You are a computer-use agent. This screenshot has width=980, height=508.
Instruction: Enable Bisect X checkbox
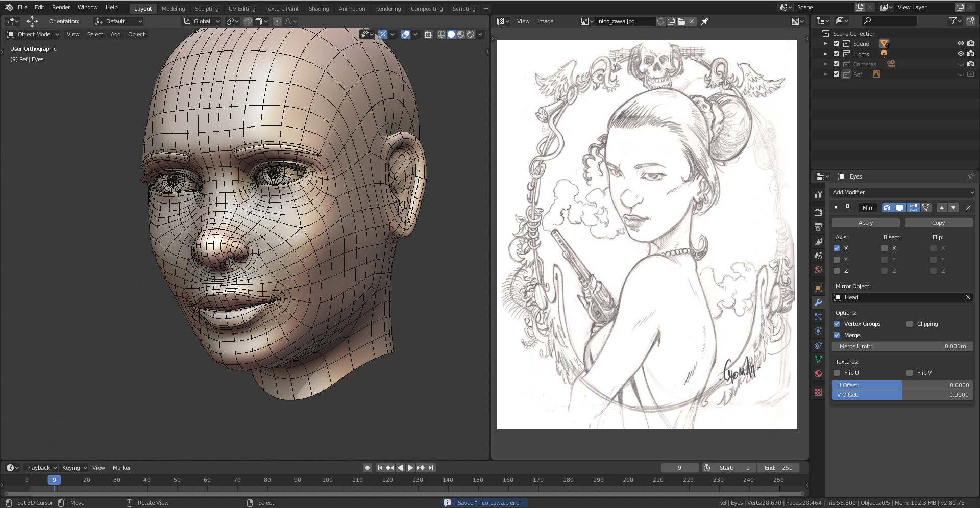885,248
